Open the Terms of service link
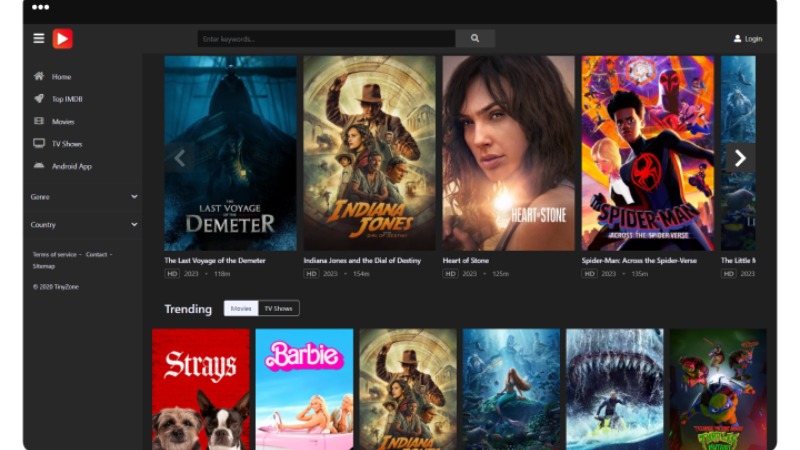800x450 pixels. coord(55,255)
